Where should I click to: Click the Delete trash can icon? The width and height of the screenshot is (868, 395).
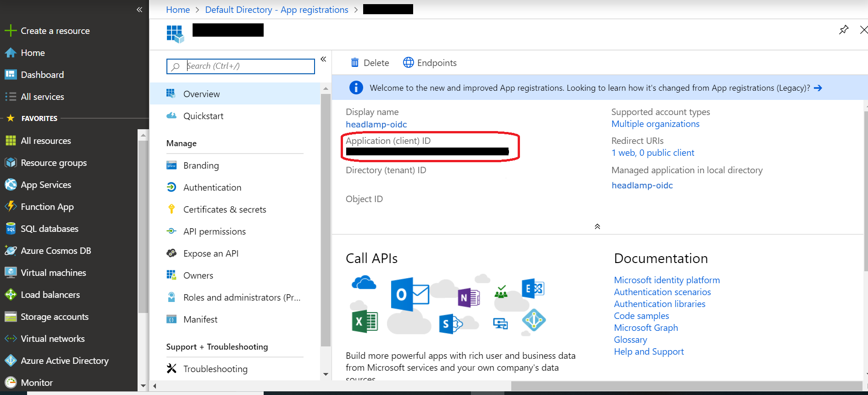click(x=355, y=63)
